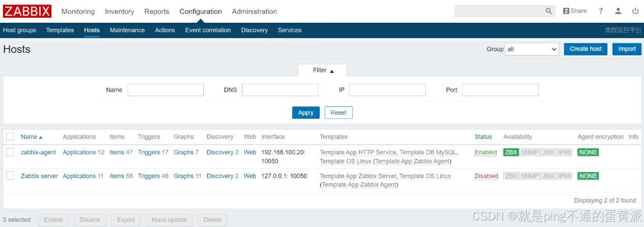This screenshot has height=227, width=644.
Task: Click the filter DNS input field
Action: click(280, 90)
